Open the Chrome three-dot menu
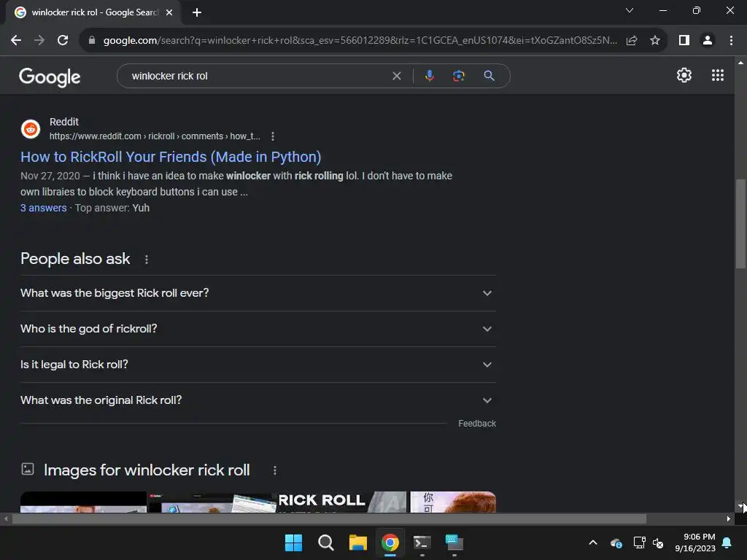 [731, 41]
